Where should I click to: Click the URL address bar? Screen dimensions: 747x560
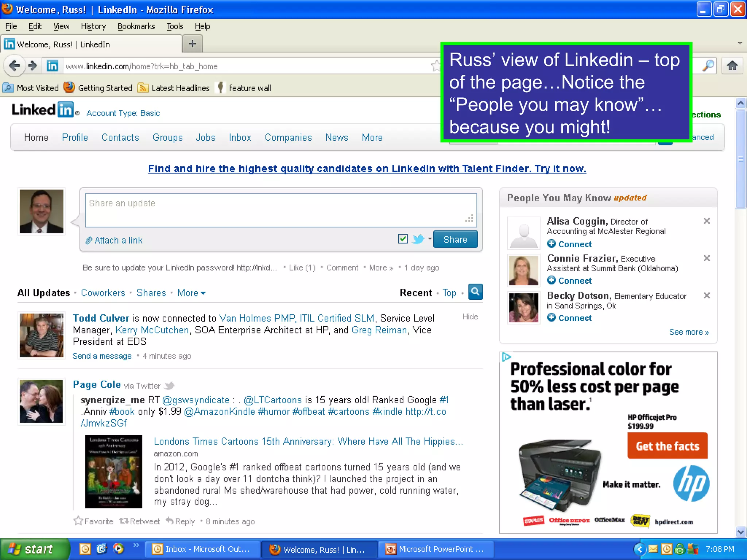point(246,66)
